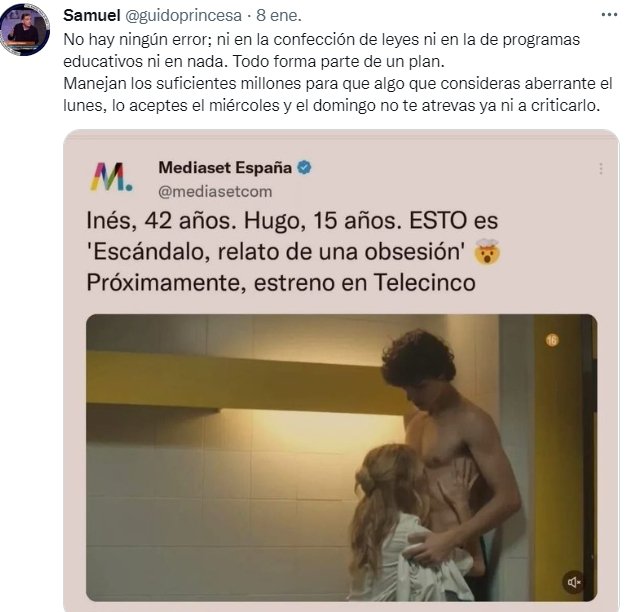Click the exploding head emoji
This screenshot has width=629, height=612.
pyautogui.click(x=487, y=251)
